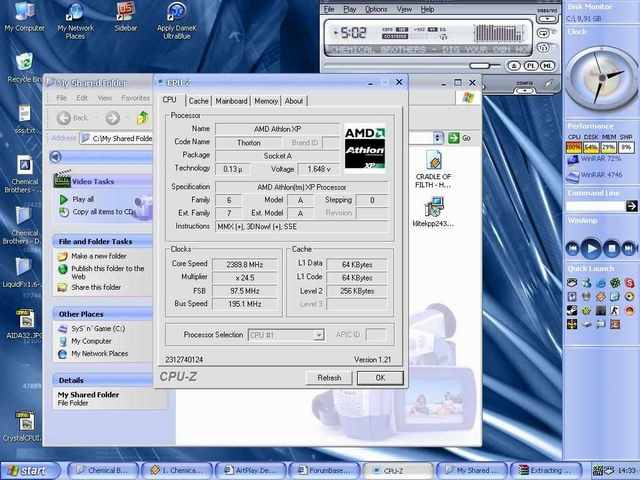
Task: Click Play all under Video Tasks
Action: tap(77, 199)
